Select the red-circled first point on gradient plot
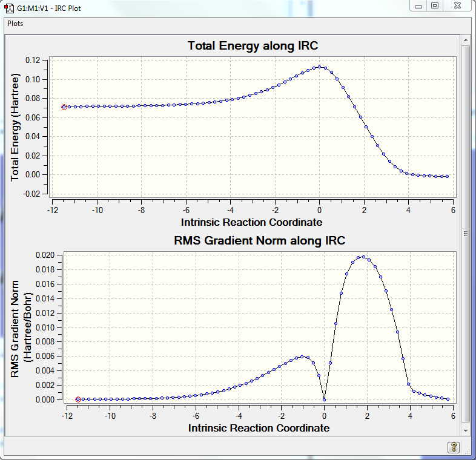 click(78, 399)
